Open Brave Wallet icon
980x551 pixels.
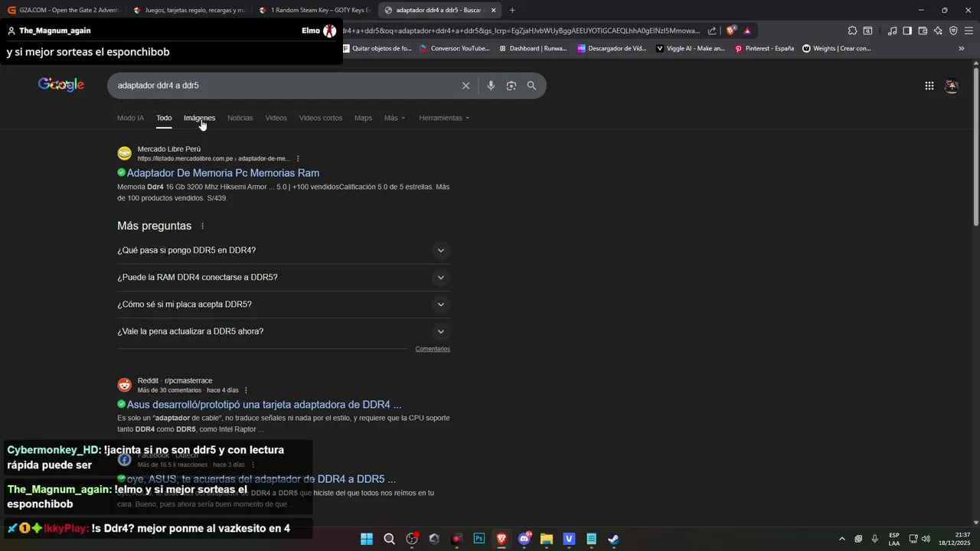(923, 31)
